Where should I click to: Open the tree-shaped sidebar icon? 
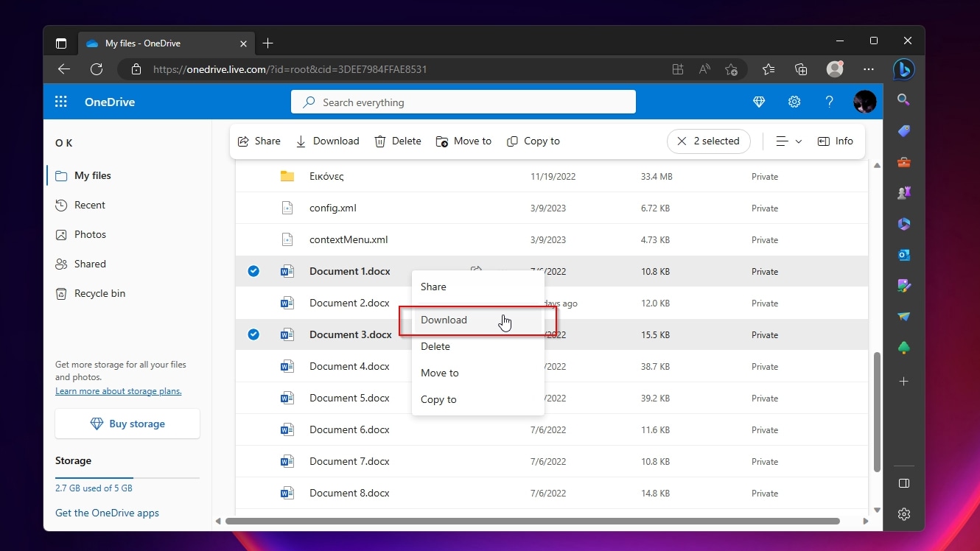pyautogui.click(x=903, y=348)
